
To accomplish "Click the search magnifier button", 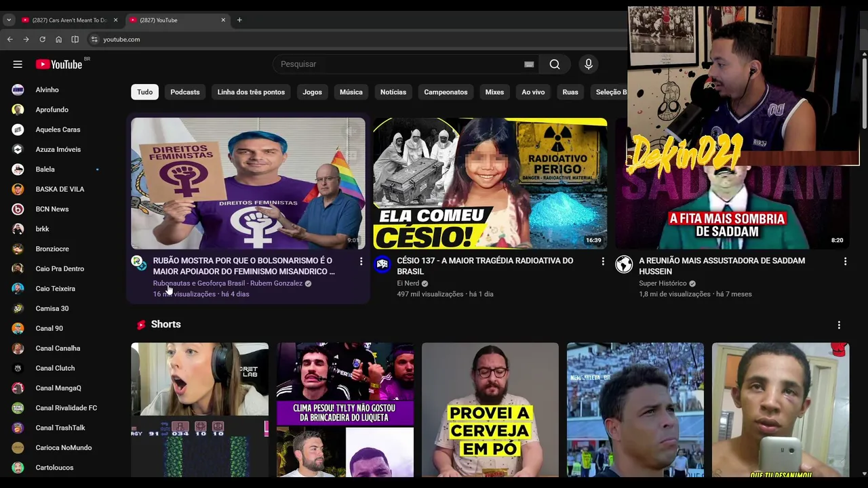I will pos(555,64).
